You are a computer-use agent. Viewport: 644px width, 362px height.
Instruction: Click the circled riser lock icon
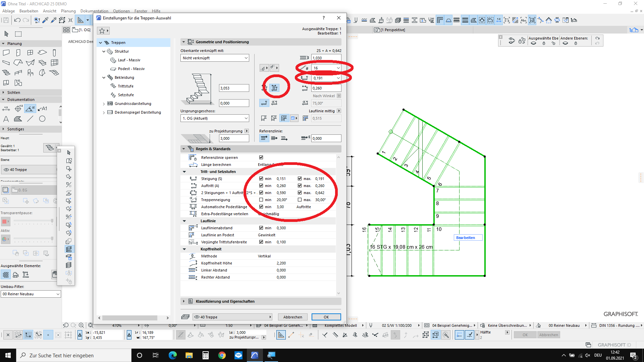(x=274, y=88)
